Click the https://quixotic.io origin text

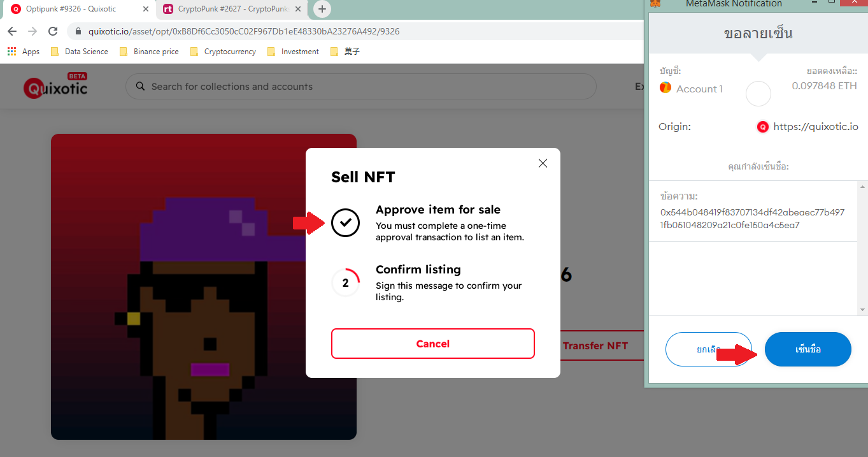pos(816,127)
